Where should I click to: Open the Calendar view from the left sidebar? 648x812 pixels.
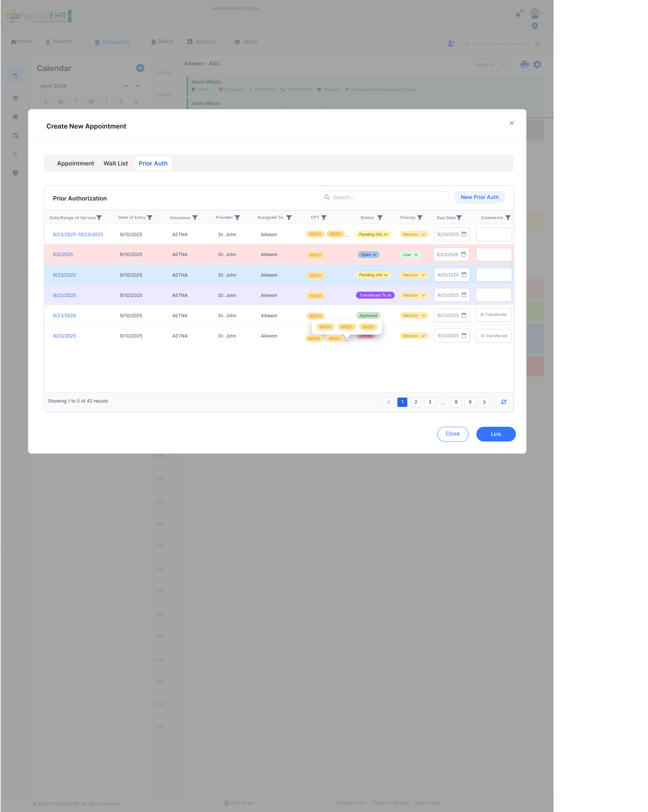tap(15, 75)
